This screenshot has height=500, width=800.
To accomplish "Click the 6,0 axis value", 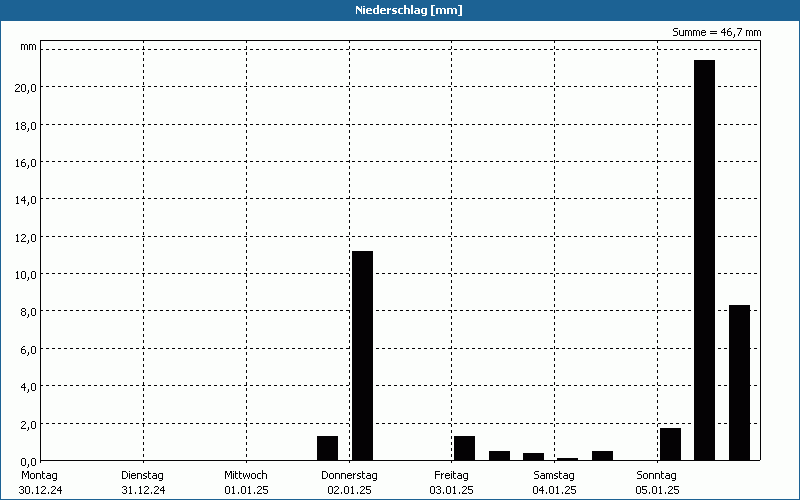I will pos(28,350).
